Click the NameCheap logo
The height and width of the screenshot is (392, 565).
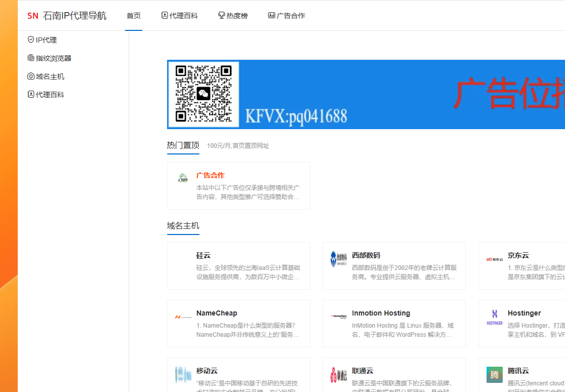[x=183, y=317]
